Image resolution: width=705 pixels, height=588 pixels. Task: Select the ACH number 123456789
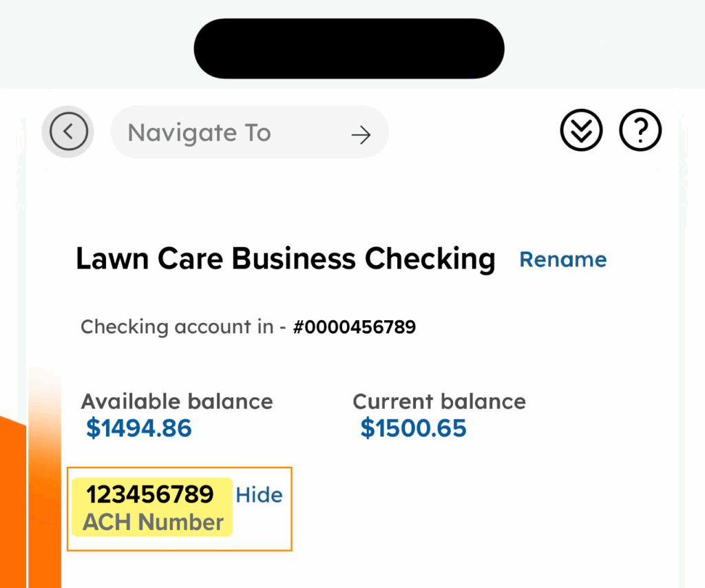point(149,494)
